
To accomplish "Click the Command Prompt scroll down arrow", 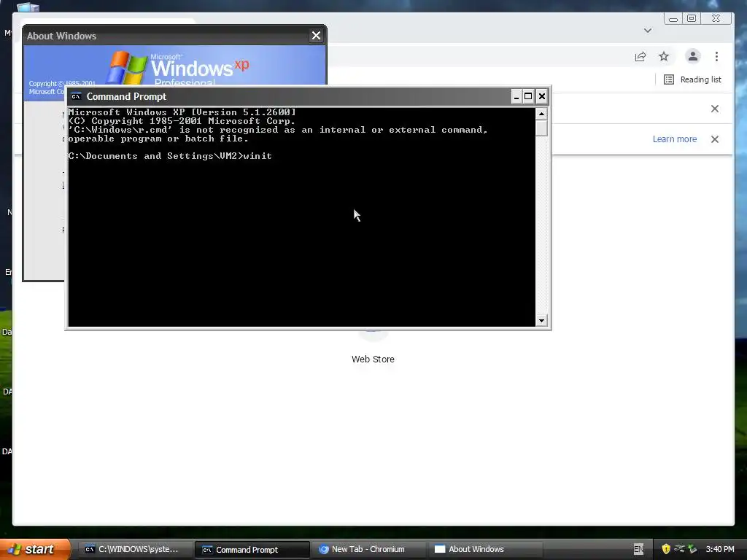I will point(541,321).
